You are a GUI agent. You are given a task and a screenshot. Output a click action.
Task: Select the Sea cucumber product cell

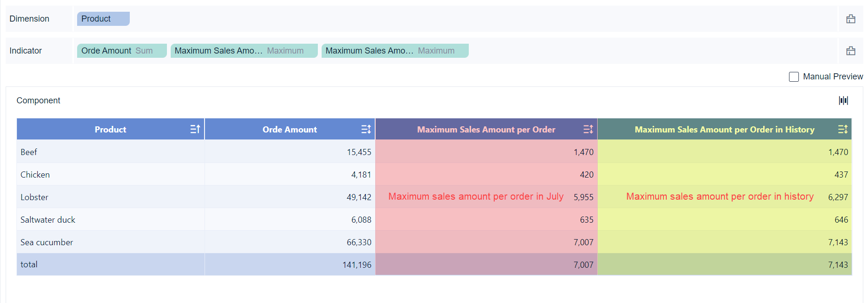47,242
